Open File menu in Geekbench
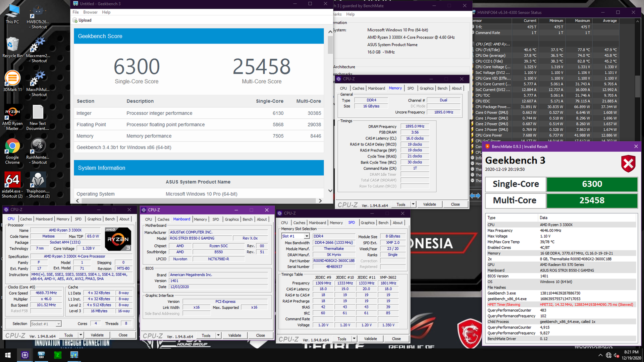 pos(76,12)
